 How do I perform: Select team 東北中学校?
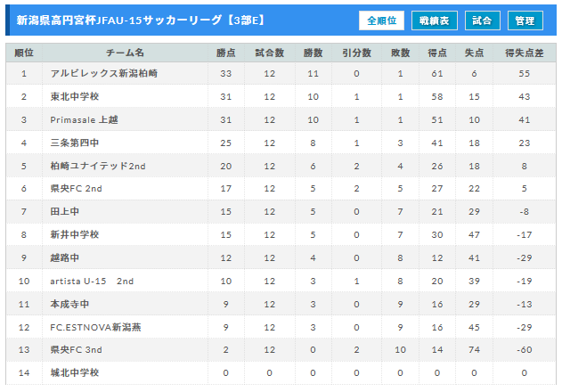[75, 96]
